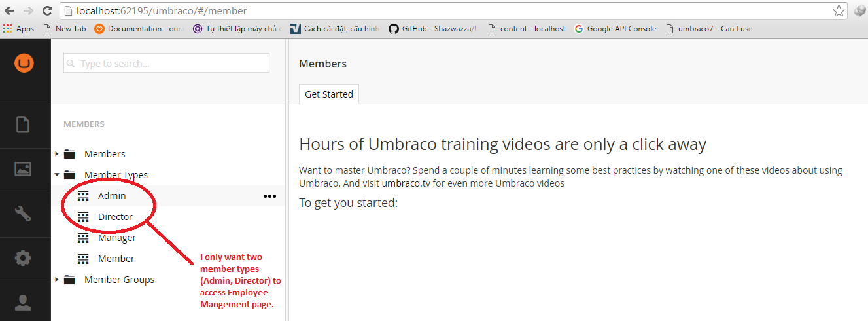Open the New Tab bookmark
Image resolution: width=868 pixels, height=321 pixels.
[64, 29]
